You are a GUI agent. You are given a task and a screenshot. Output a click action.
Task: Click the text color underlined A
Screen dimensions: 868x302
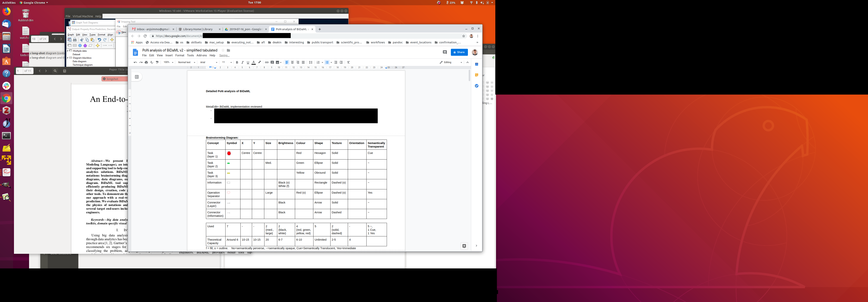click(254, 62)
